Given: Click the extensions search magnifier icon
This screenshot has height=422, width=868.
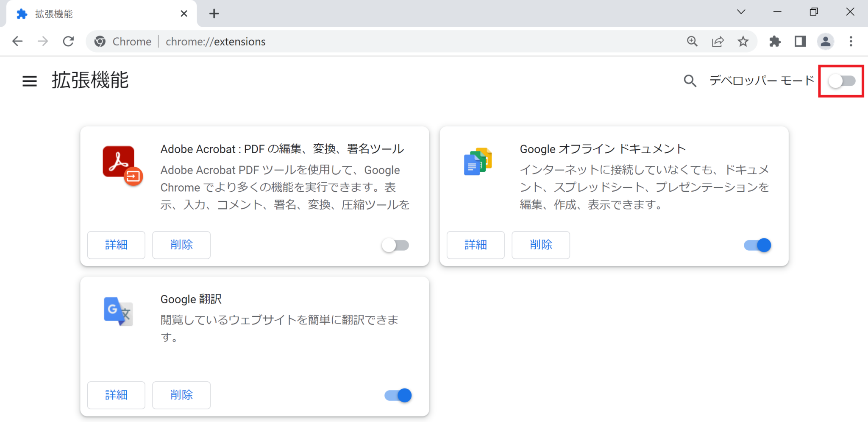Looking at the screenshot, I should tap(690, 81).
